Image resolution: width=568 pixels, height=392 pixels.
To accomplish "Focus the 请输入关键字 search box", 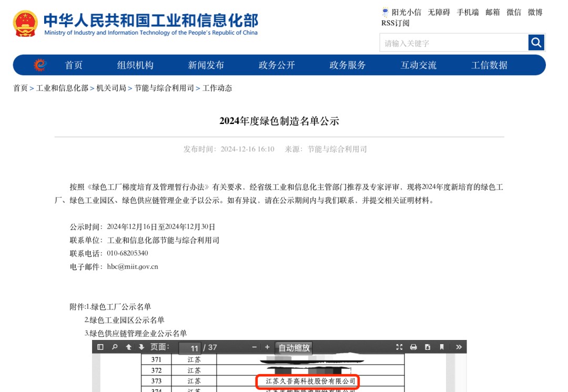I will (x=453, y=43).
